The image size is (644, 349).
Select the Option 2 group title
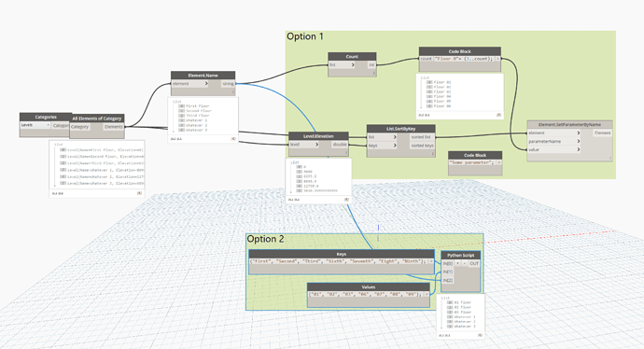point(265,239)
